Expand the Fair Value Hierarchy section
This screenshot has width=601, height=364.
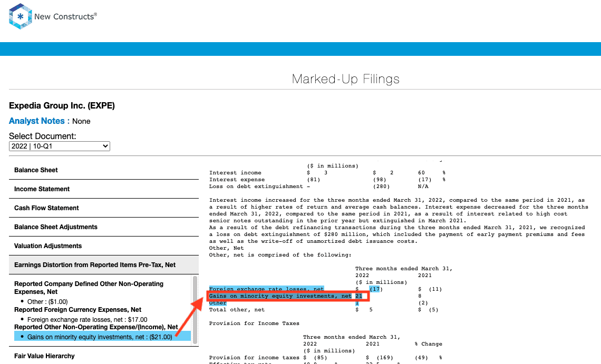tap(104, 356)
